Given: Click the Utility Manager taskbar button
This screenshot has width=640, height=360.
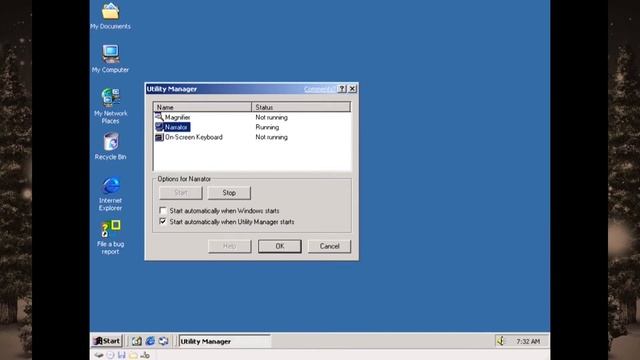Looking at the screenshot, I should click(224, 341).
